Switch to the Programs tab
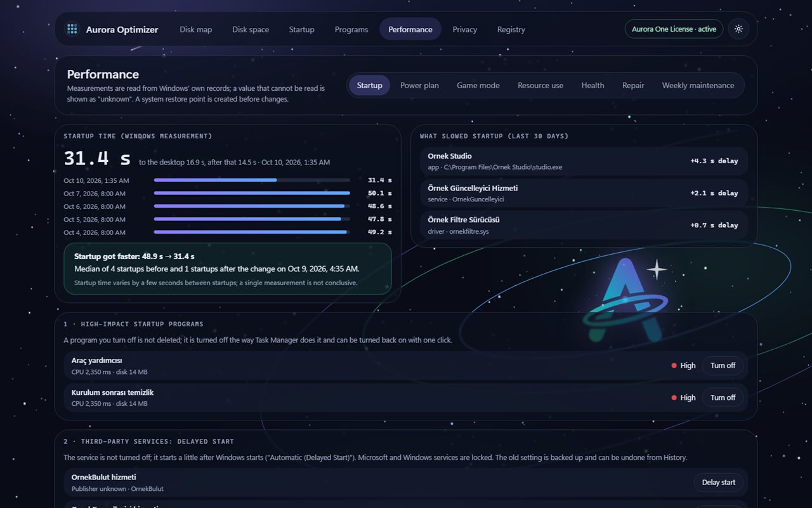The image size is (812, 508). coord(351,29)
